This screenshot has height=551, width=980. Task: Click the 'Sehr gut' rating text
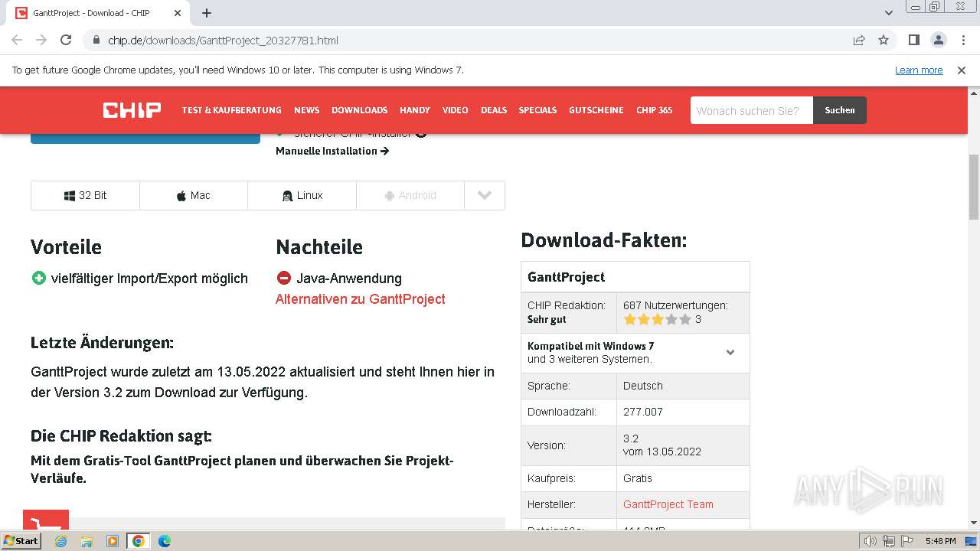pyautogui.click(x=547, y=319)
